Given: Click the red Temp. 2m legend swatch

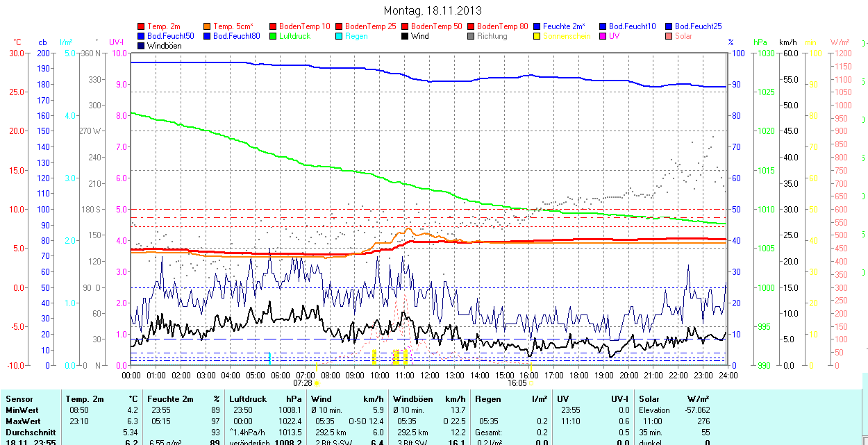Looking at the screenshot, I should pos(142,26).
